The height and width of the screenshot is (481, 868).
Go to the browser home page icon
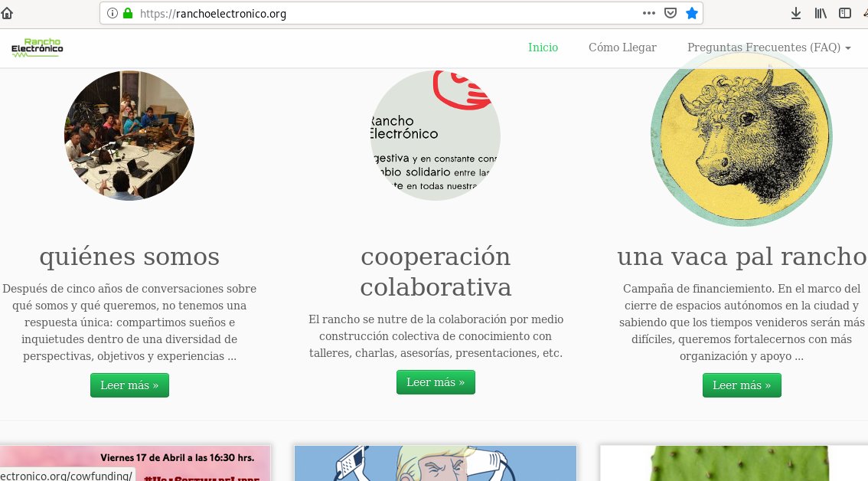tap(7, 13)
